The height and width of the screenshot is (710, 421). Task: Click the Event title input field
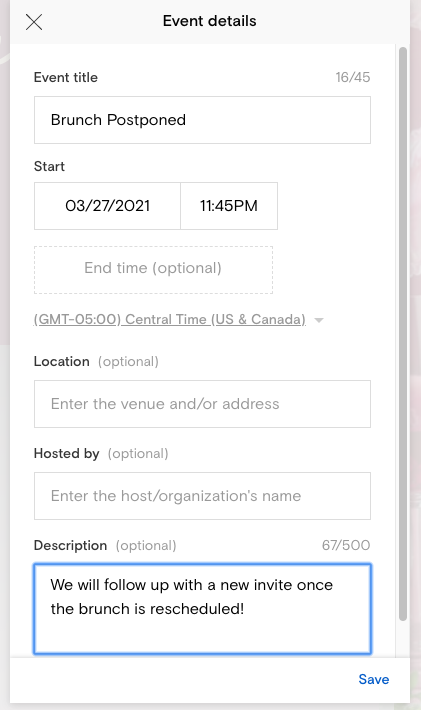click(x=202, y=120)
